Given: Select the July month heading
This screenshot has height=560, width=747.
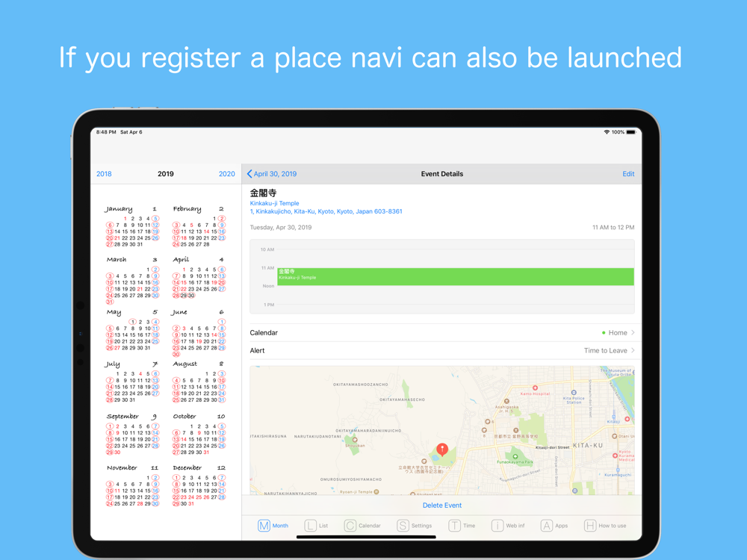Looking at the screenshot, I should (112, 364).
